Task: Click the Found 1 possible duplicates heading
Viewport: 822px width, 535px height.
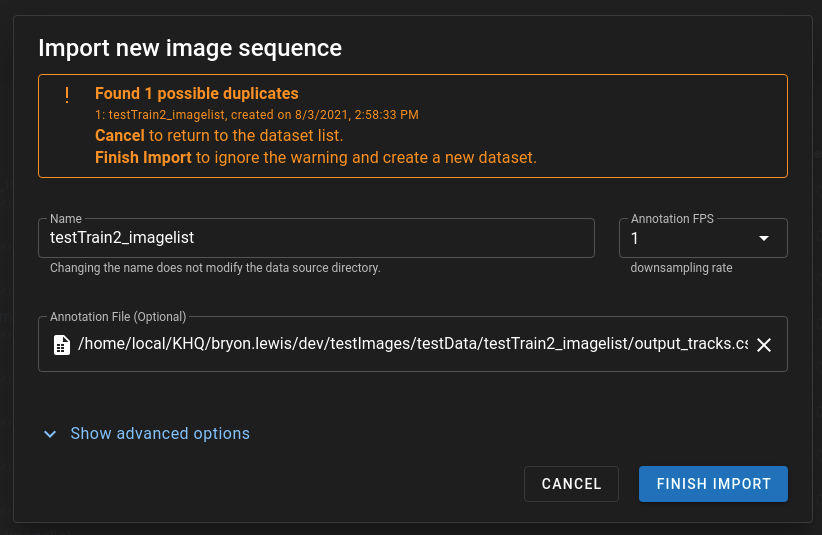Action: 197,94
